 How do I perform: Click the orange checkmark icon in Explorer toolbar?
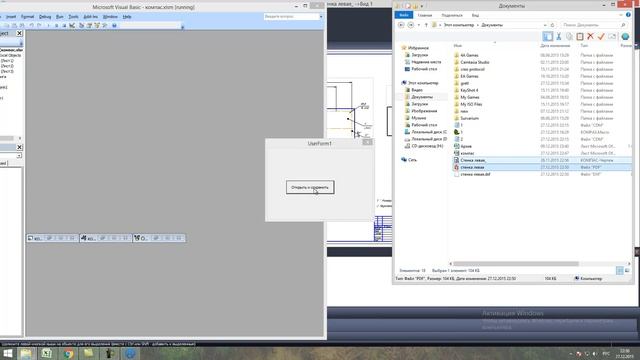601,36
